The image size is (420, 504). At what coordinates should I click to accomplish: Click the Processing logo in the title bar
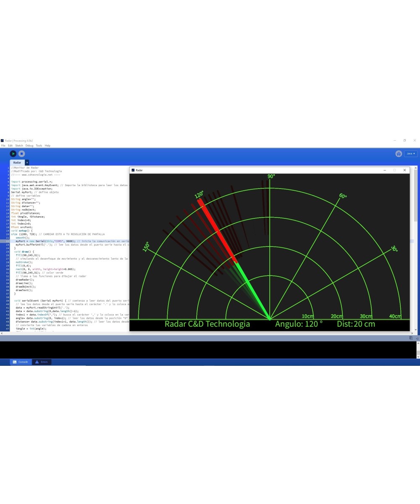[2, 140]
